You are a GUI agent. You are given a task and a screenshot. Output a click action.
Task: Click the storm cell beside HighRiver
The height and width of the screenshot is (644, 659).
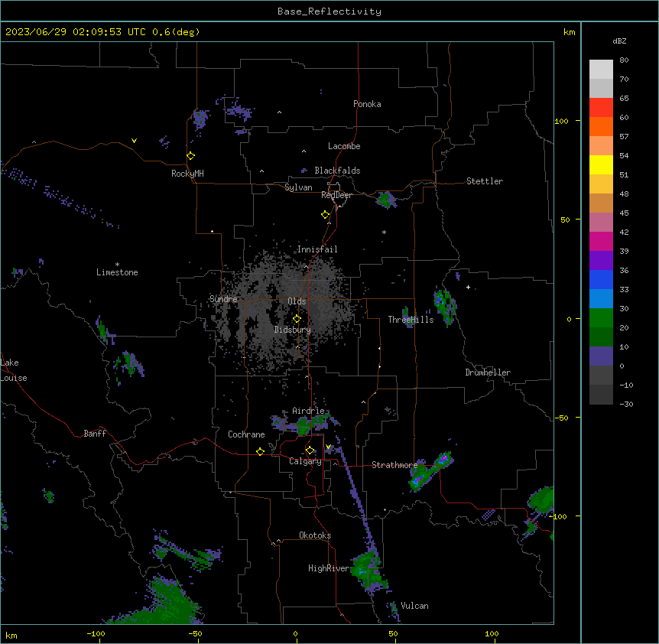point(368,571)
